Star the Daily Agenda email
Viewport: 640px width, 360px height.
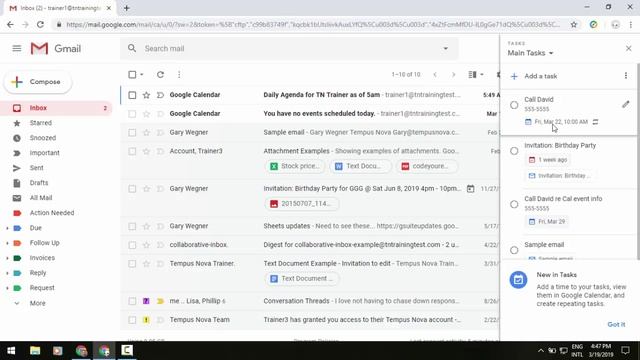click(x=146, y=95)
